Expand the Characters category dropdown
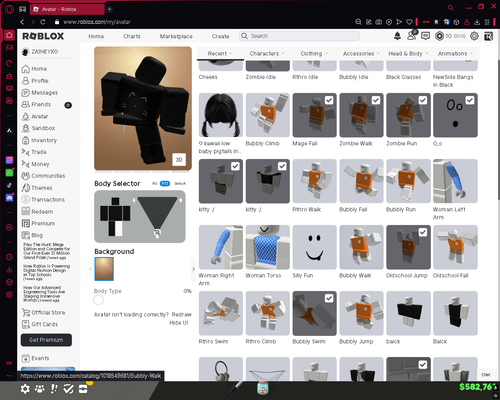 pyautogui.click(x=267, y=53)
